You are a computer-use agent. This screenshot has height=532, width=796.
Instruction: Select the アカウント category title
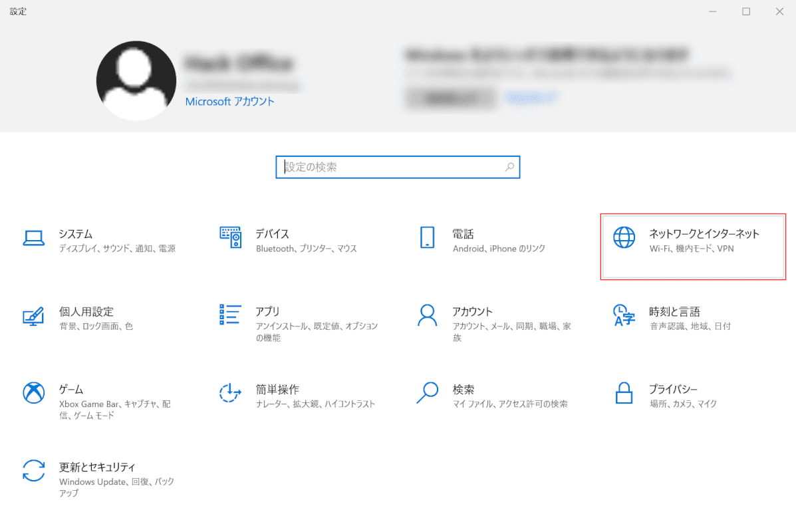[x=473, y=312]
